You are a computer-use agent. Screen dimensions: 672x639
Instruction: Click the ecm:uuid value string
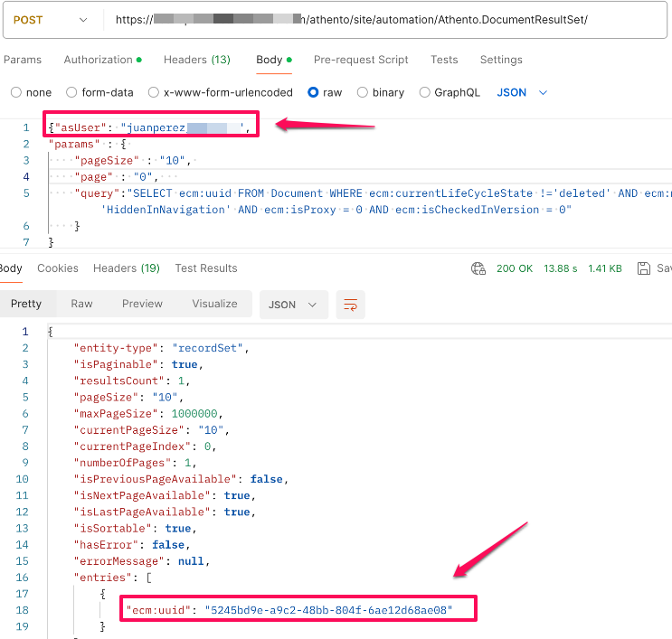[x=328, y=610]
